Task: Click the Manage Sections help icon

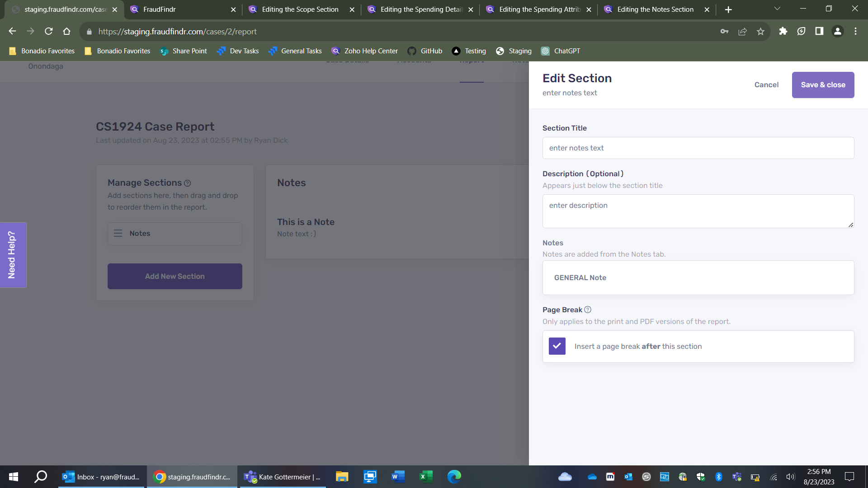Action: (x=187, y=183)
